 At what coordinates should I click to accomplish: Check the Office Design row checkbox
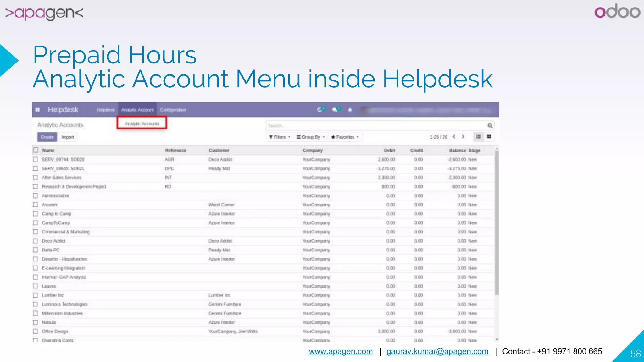[x=35, y=331]
